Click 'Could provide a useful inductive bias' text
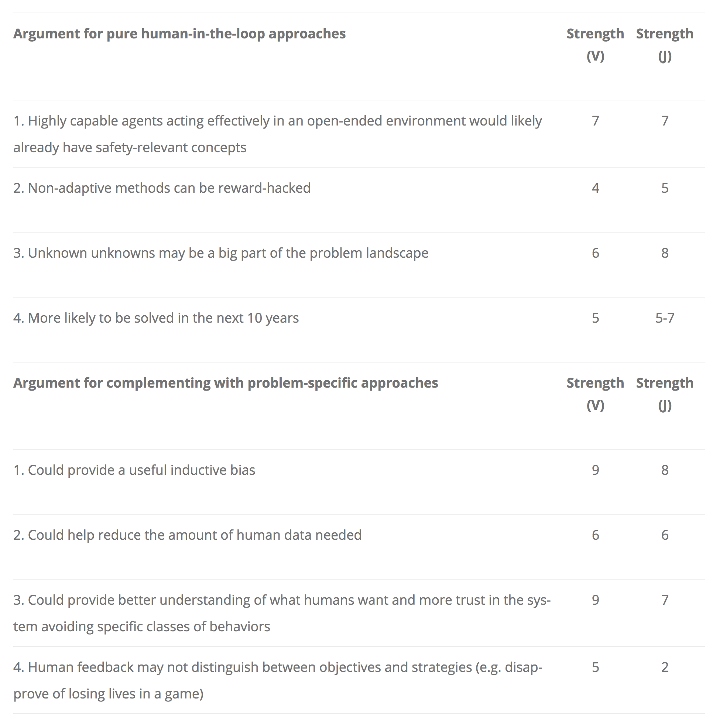 (134, 470)
